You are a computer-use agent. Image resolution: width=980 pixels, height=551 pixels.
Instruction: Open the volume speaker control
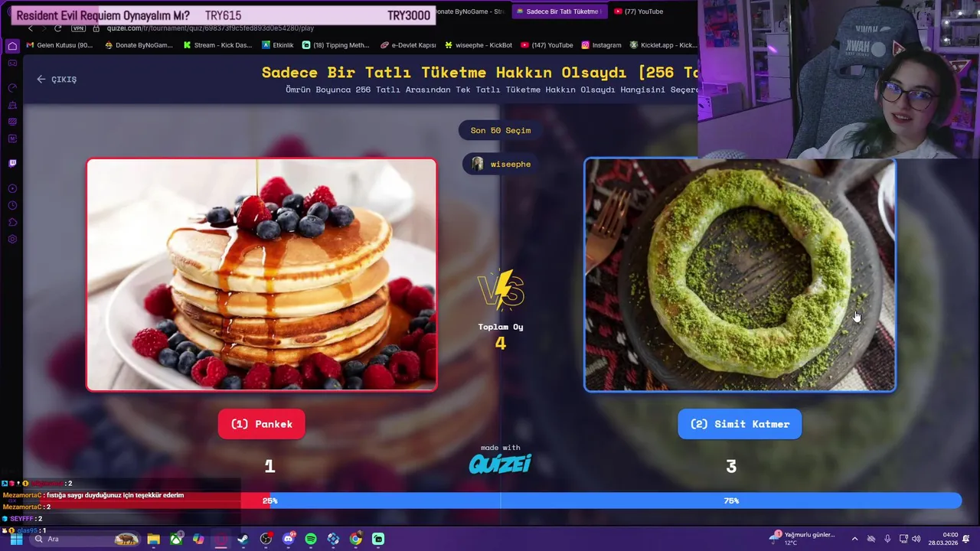point(916,539)
